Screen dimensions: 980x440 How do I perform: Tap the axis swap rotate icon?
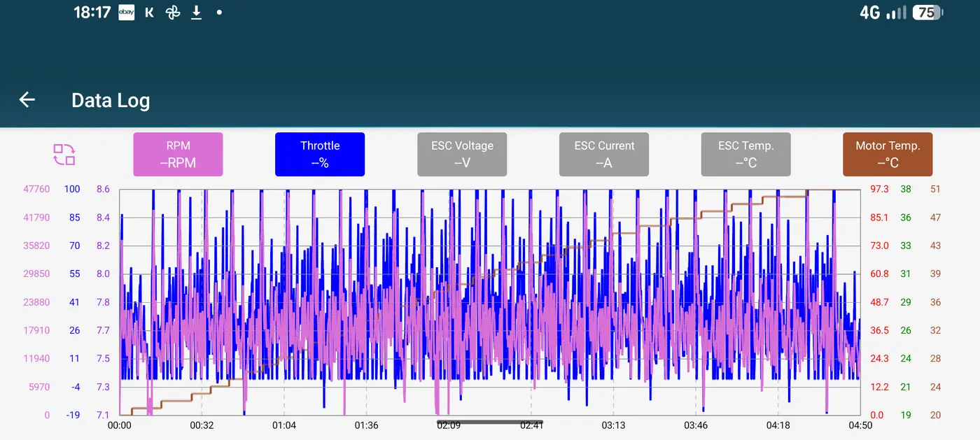point(64,155)
